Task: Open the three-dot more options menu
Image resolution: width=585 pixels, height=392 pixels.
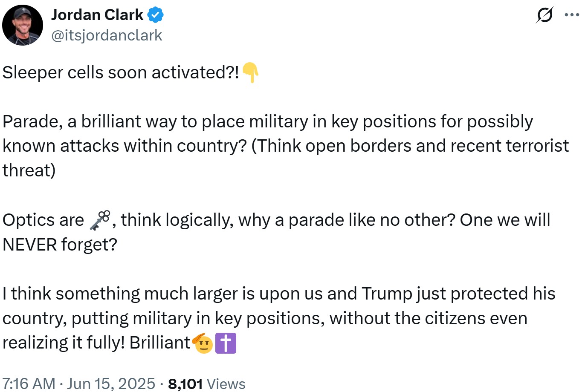Action: (x=571, y=15)
